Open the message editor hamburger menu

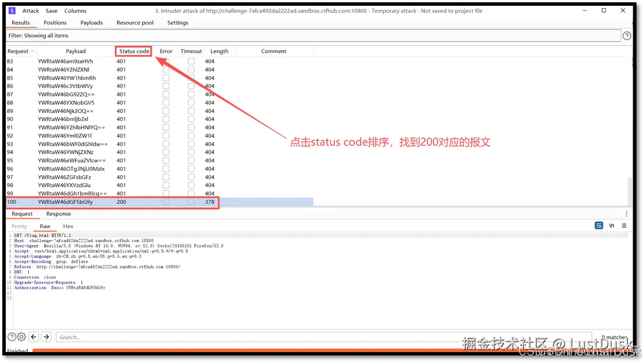[624, 226]
